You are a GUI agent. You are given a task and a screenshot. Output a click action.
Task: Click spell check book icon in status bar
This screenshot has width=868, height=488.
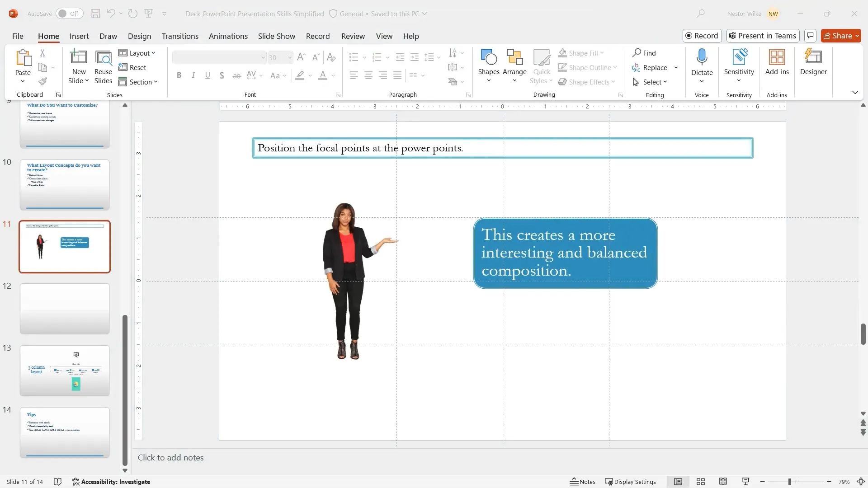point(57,482)
